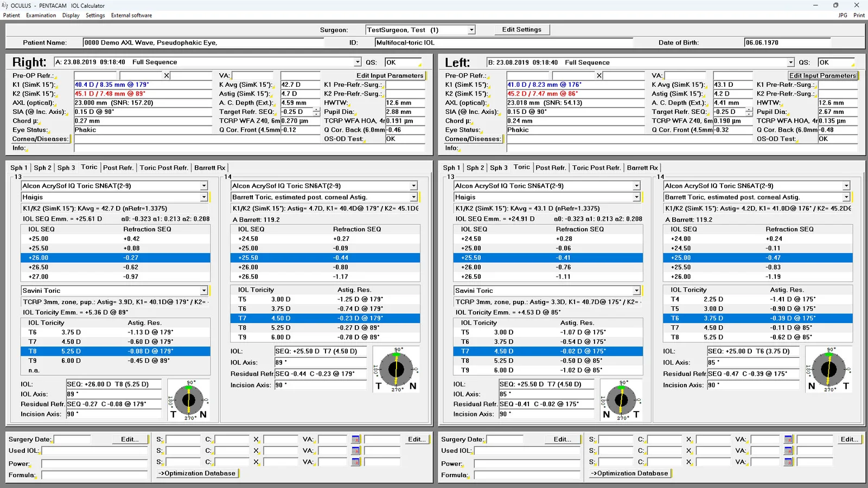868x488 pixels.
Task: Open calendar icon in Right eye first VA row
Action: 356,439
